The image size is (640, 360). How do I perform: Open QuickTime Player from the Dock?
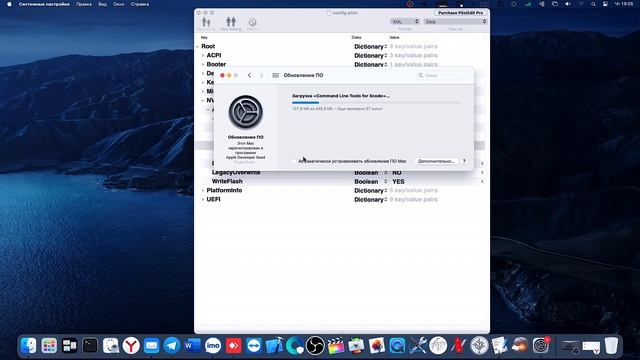pos(397,346)
